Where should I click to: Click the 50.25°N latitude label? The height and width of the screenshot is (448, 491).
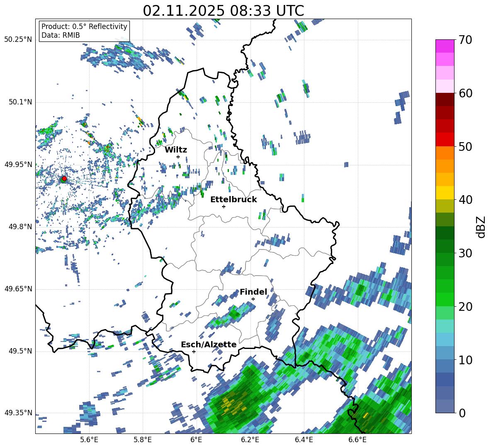[18, 40]
